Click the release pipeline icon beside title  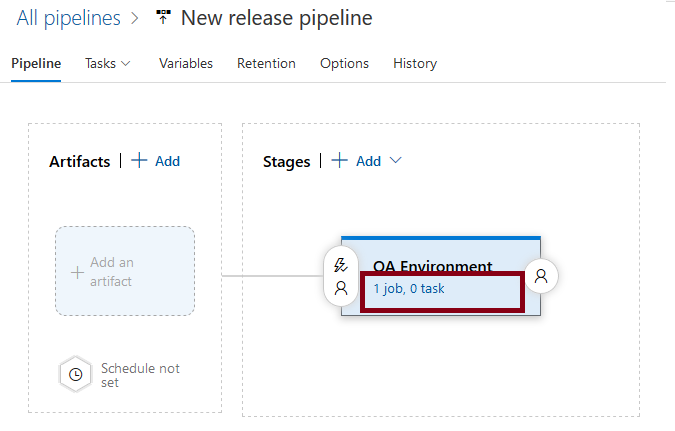163,18
